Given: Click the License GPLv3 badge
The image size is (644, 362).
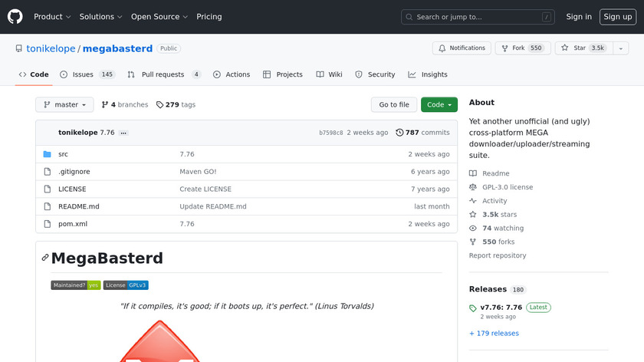Looking at the screenshot, I should click(126, 285).
